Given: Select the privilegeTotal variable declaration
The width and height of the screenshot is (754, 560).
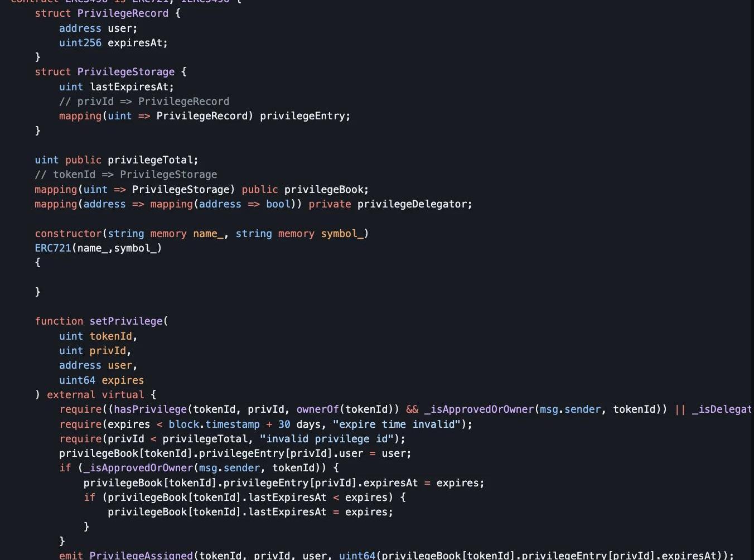Looking at the screenshot, I should click(117, 160).
